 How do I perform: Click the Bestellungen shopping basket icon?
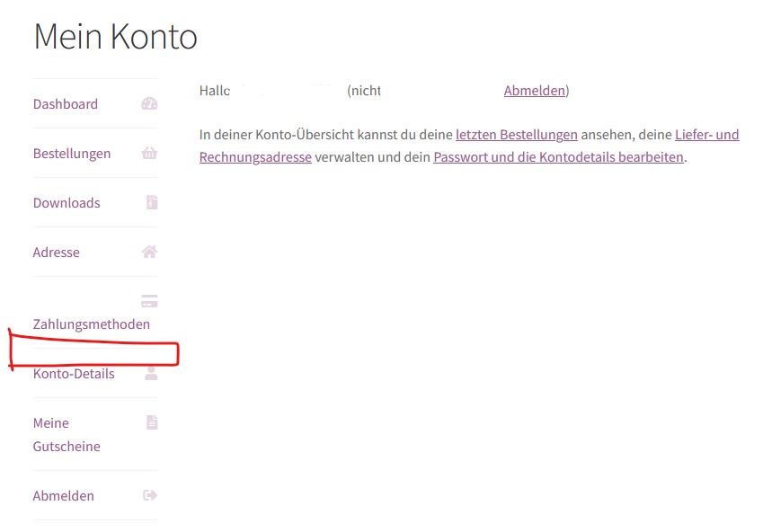point(149,153)
